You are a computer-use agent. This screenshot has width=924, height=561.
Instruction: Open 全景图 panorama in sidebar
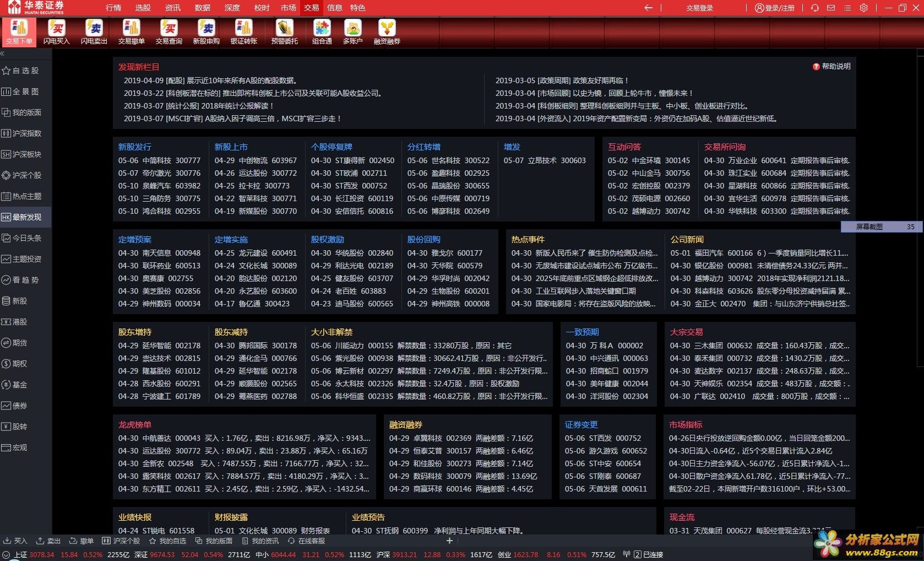tap(26, 91)
